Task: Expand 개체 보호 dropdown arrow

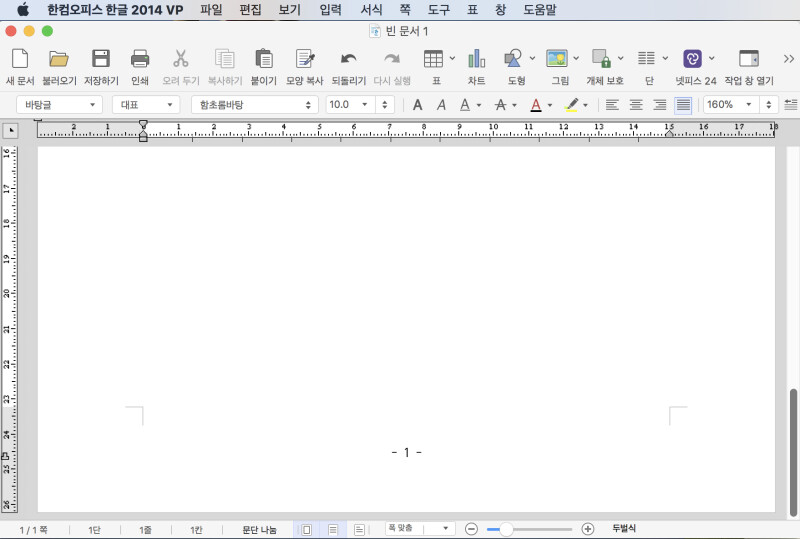Action: 620,58
